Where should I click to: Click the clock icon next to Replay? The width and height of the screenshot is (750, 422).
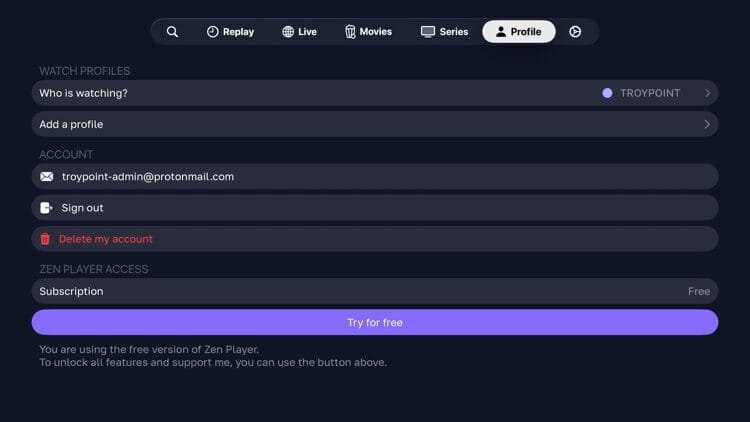(x=212, y=32)
